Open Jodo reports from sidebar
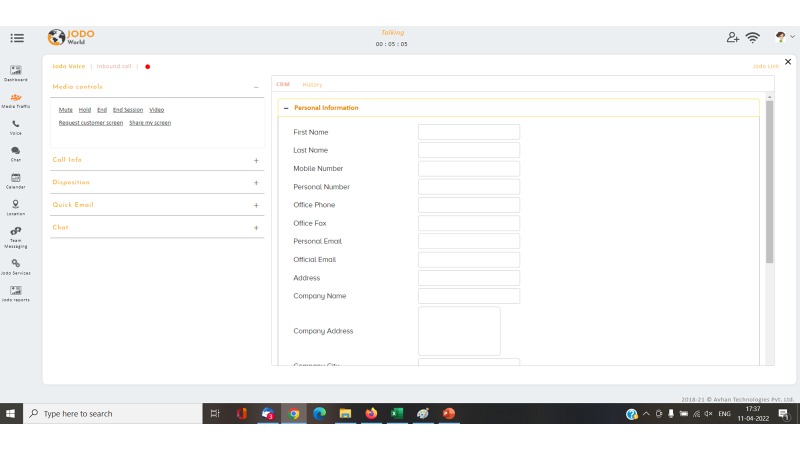800x450 pixels. click(16, 292)
